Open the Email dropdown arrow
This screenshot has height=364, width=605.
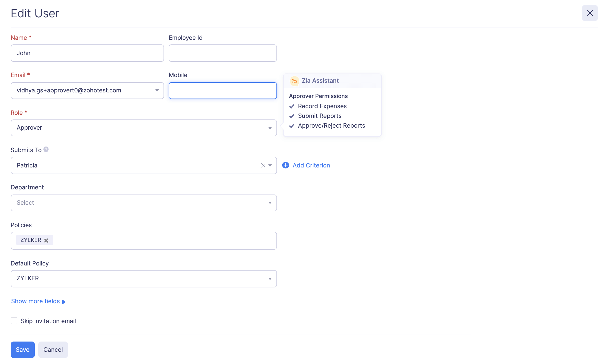point(157,91)
